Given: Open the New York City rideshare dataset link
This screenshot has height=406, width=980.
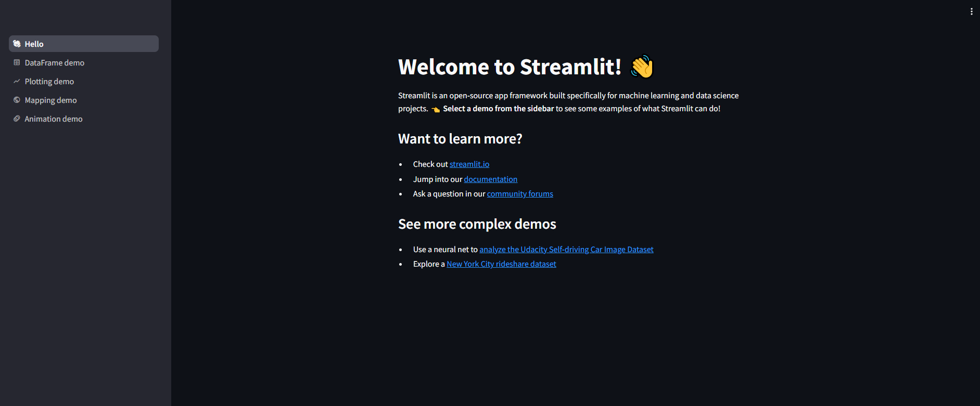Looking at the screenshot, I should point(501,264).
